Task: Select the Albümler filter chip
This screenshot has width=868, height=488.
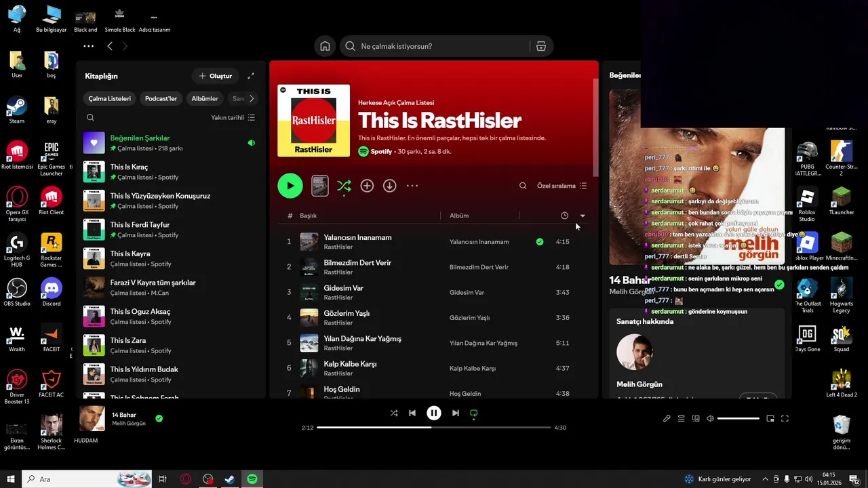Action: point(205,98)
